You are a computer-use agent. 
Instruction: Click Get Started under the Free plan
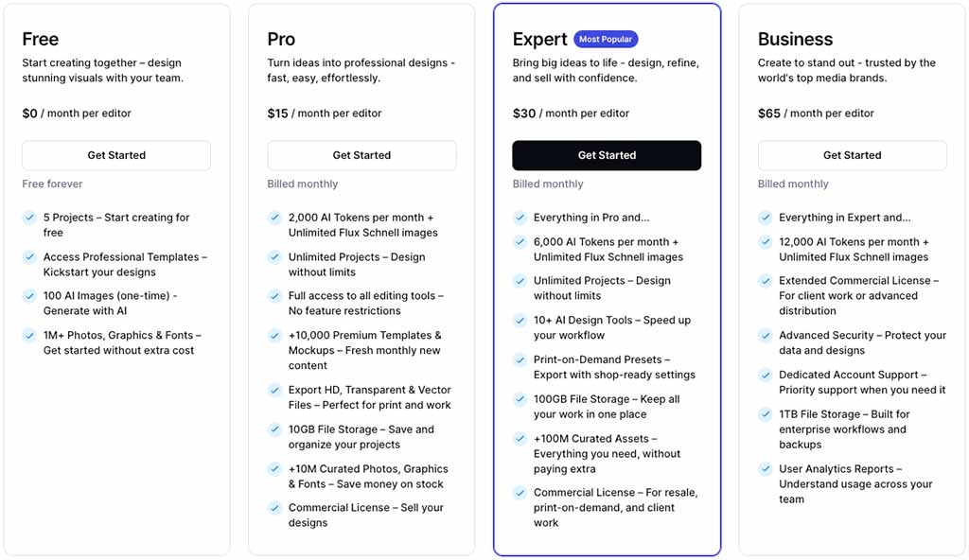click(115, 155)
